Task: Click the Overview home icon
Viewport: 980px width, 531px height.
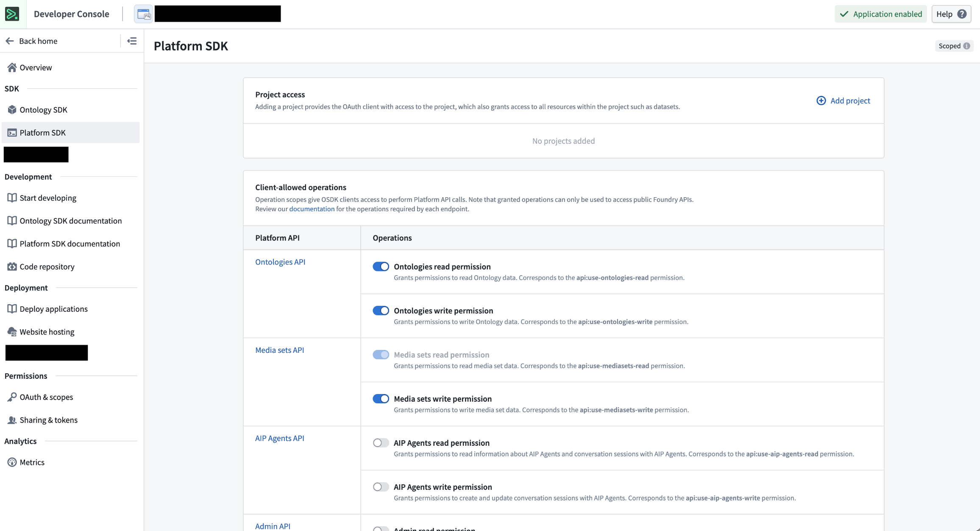Action: click(12, 67)
